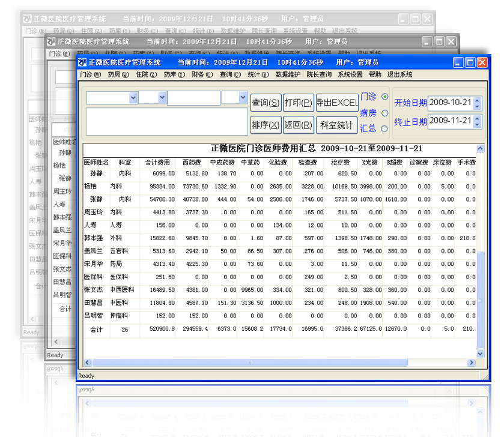Open the first combo box dropdown arrow
This screenshot has height=437, width=504.
133,98
